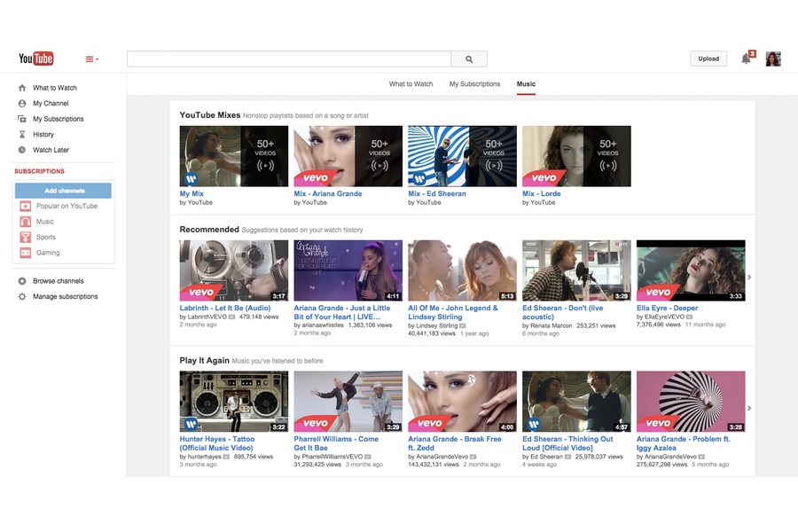Image resolution: width=798 pixels, height=532 pixels.
Task: Switch to the My Subscriptions tab
Action: tap(474, 84)
